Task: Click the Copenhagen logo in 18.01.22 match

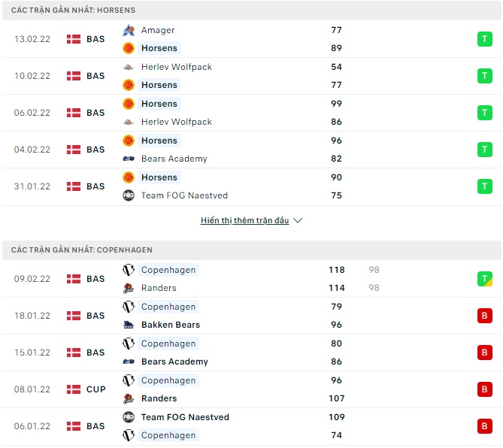Action: point(129,307)
